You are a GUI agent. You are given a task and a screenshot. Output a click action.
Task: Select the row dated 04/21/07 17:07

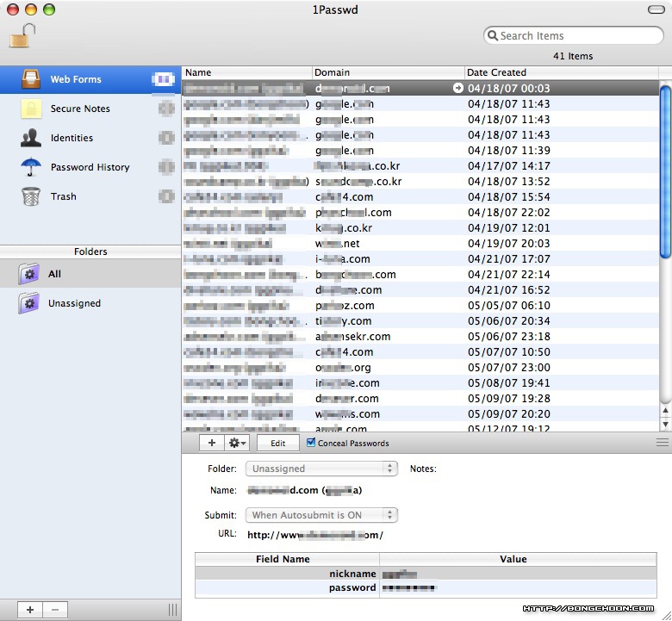420,259
